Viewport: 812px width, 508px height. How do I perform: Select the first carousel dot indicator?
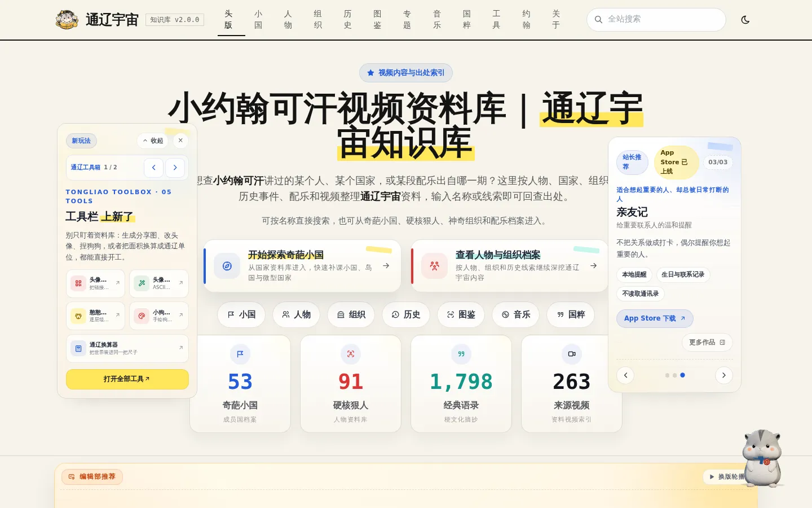point(667,375)
